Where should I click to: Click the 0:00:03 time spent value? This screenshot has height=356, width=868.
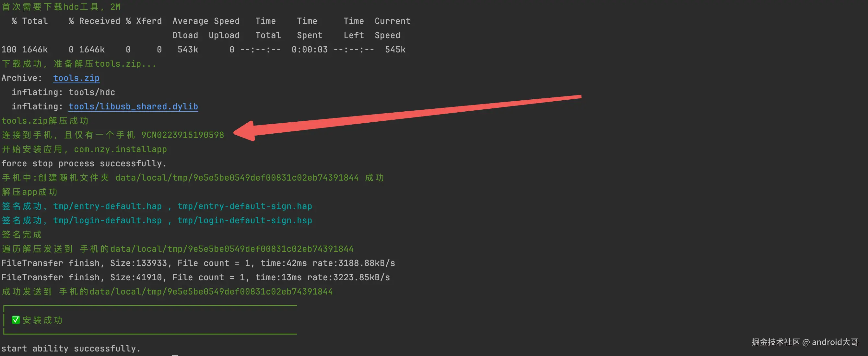coord(309,50)
